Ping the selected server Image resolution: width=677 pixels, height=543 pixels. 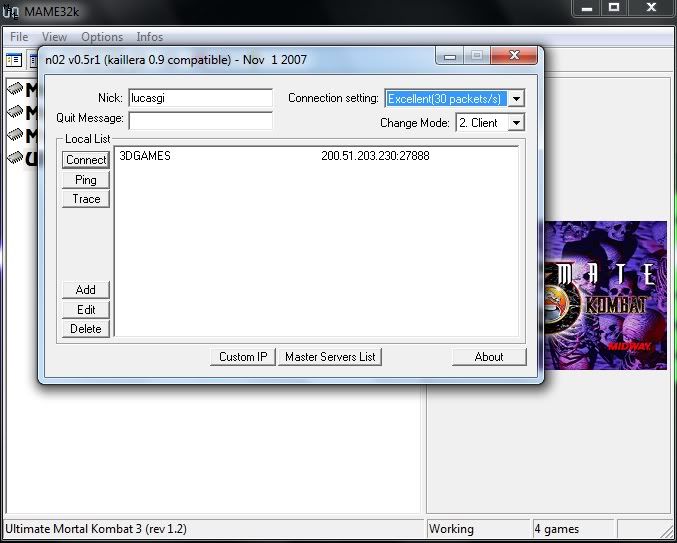pos(86,180)
